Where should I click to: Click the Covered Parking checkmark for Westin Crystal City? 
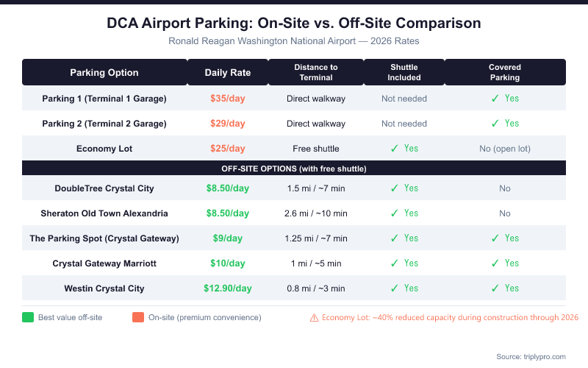[x=495, y=288]
